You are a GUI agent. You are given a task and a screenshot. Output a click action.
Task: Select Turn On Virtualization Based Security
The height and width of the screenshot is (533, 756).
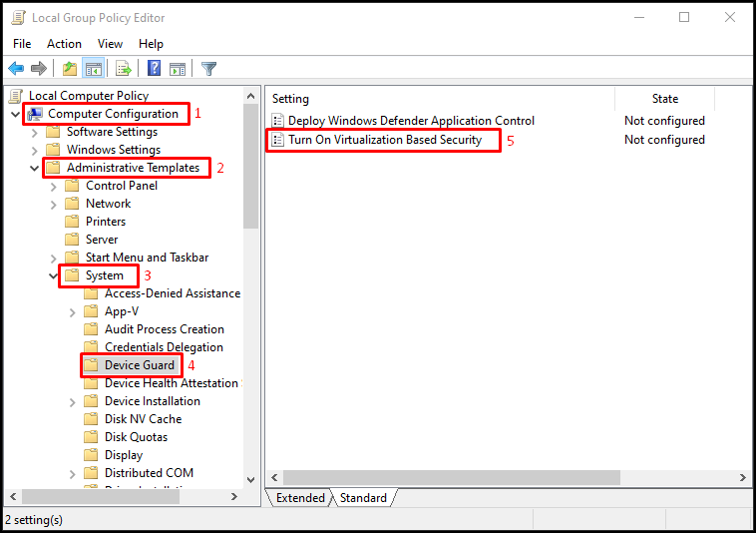385,140
